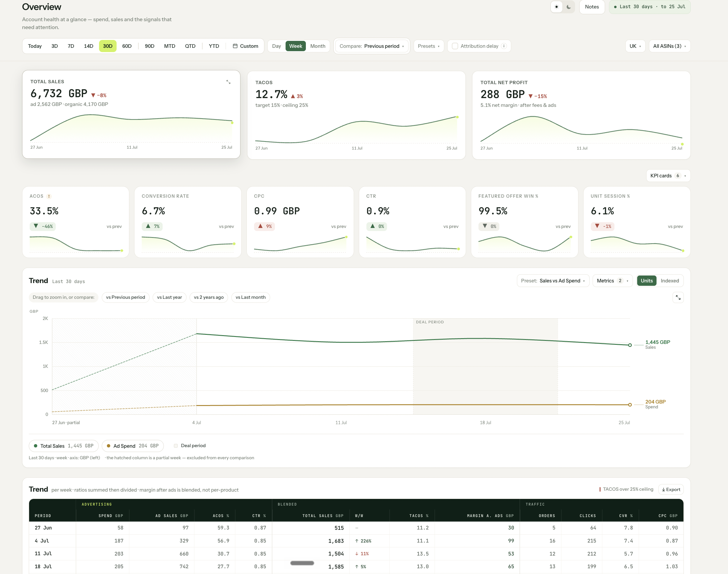Toggle Ad Spend series legend
The image size is (728, 574).
[x=132, y=446]
